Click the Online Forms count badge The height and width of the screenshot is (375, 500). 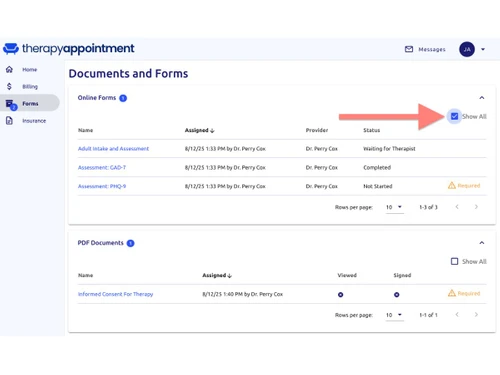pyautogui.click(x=123, y=98)
